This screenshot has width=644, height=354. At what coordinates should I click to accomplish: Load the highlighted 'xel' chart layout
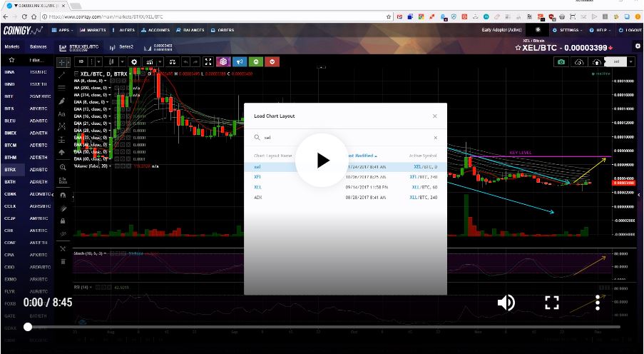pos(345,167)
